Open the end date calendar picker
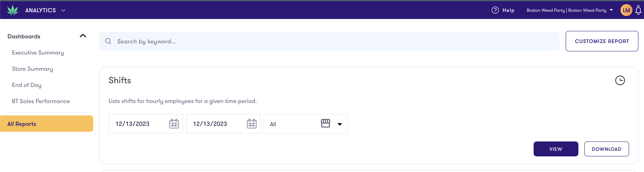Screen dimensions: 644x172 point(252,123)
